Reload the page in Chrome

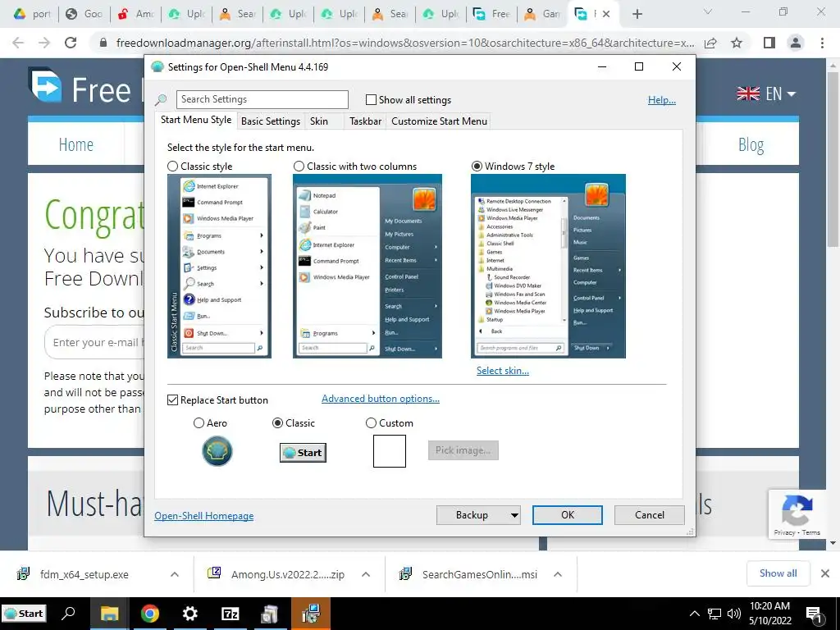click(71, 43)
